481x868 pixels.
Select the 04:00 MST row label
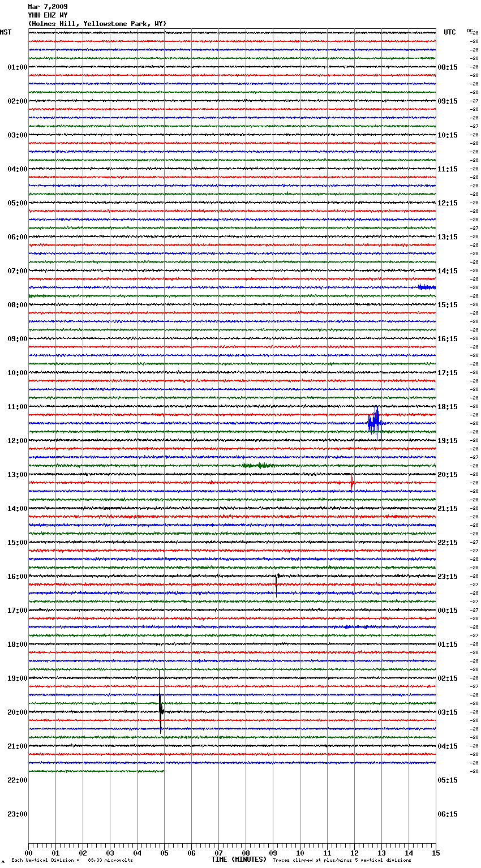[x=18, y=169]
